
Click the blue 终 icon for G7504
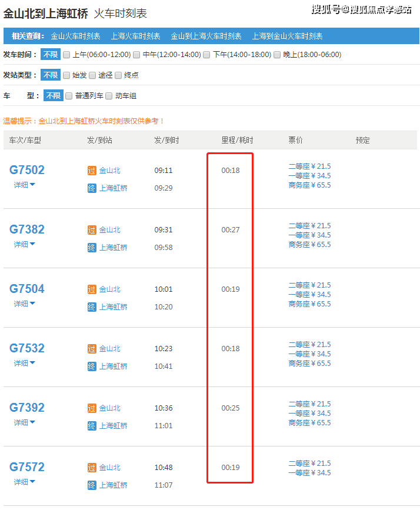91,307
